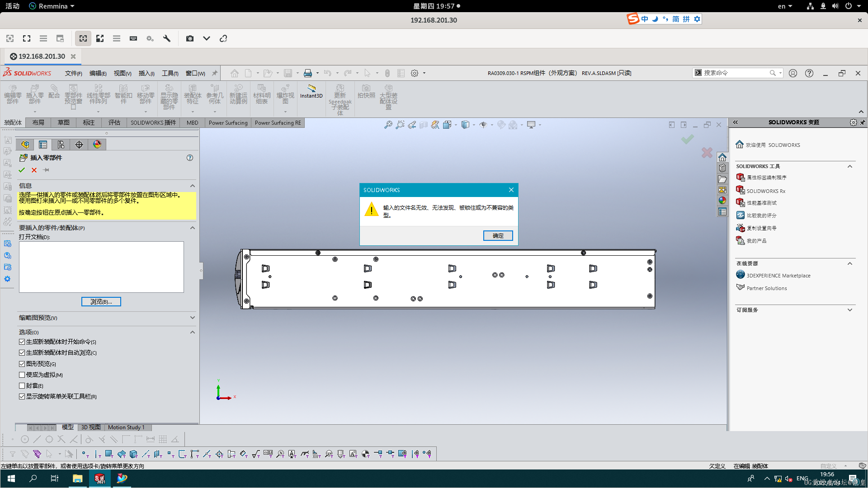Screen dimensions: 868x488
Task: Click the Print icon in quick toolbar
Action: coord(308,73)
